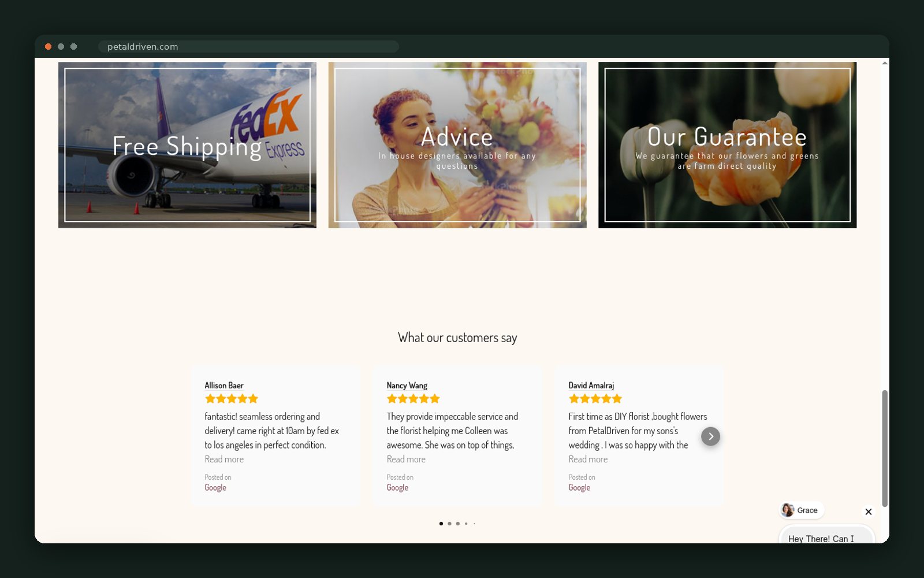924x578 pixels.
Task: Close the Grace chat popup
Action: [868, 512]
